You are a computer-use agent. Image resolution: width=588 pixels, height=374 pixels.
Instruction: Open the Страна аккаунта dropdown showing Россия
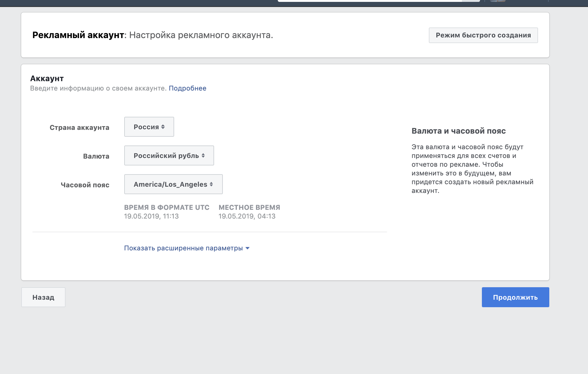pos(149,127)
